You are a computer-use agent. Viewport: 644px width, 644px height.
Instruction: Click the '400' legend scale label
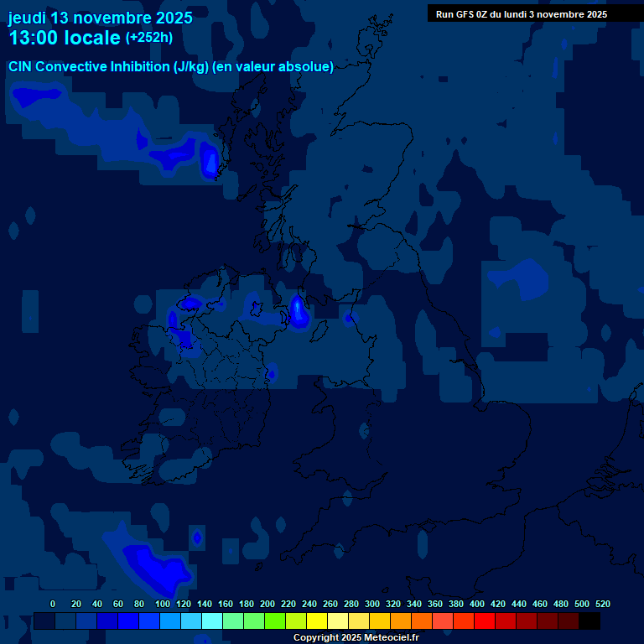(477, 604)
